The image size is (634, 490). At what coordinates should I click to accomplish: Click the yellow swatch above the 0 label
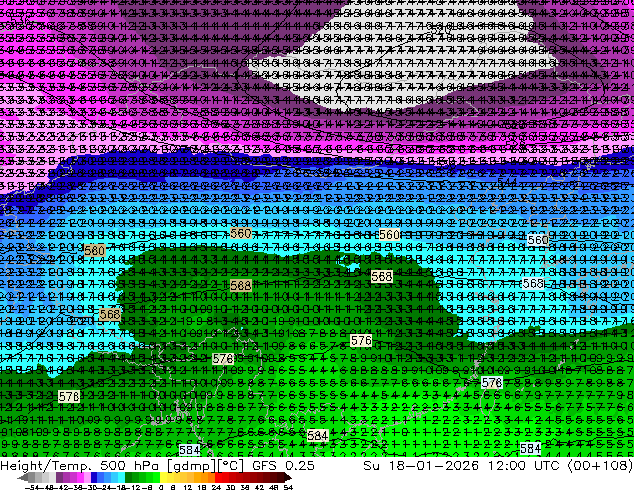[163, 477]
